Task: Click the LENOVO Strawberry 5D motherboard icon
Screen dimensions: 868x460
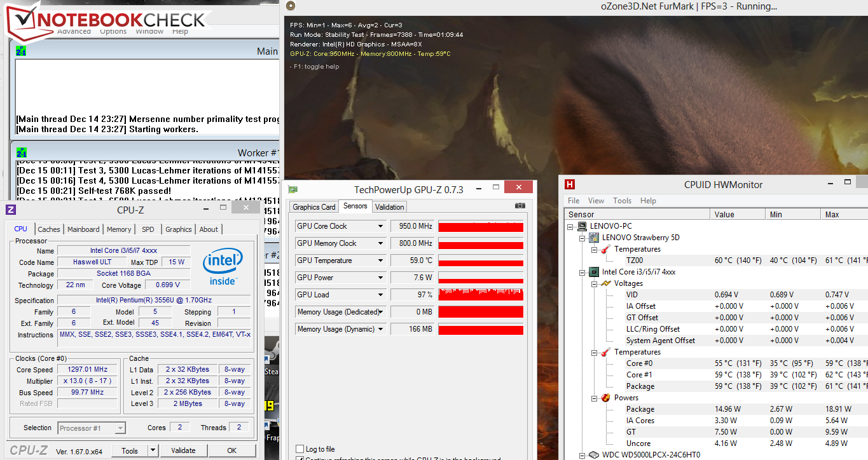Action: [x=595, y=238]
